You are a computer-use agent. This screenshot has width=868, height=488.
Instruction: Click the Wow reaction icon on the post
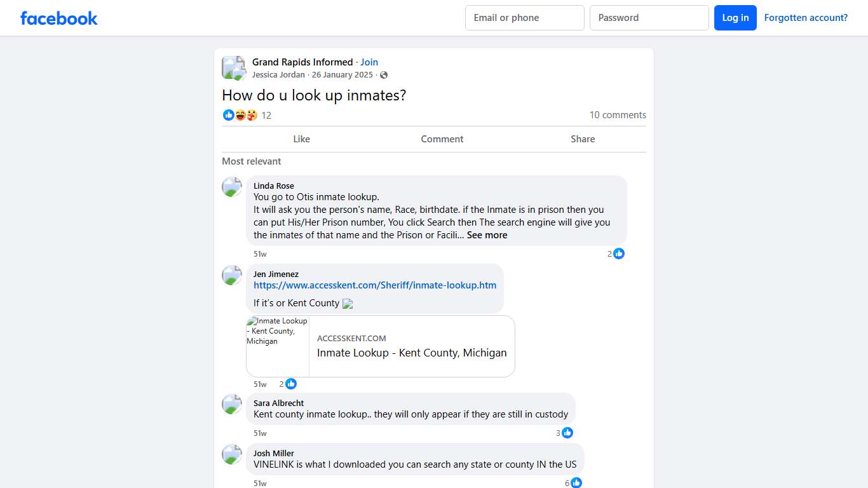click(251, 115)
